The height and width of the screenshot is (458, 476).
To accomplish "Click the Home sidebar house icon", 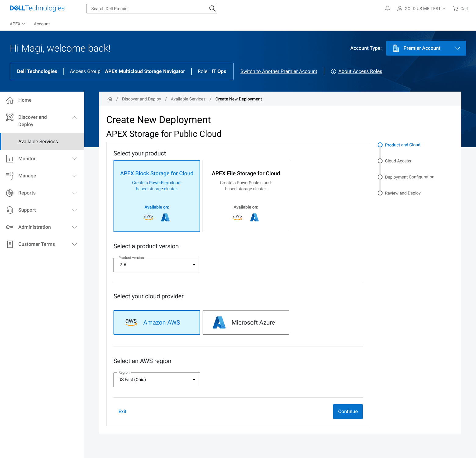I will 10,100.
